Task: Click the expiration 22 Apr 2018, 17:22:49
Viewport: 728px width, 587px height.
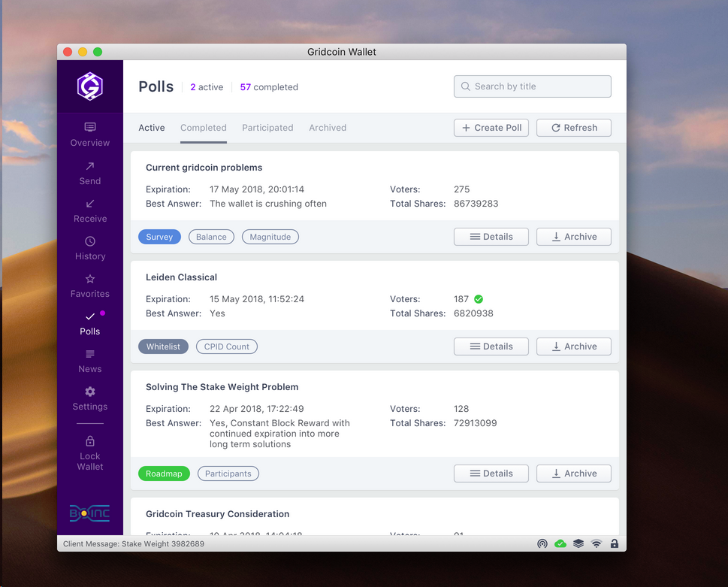Action: pos(257,409)
